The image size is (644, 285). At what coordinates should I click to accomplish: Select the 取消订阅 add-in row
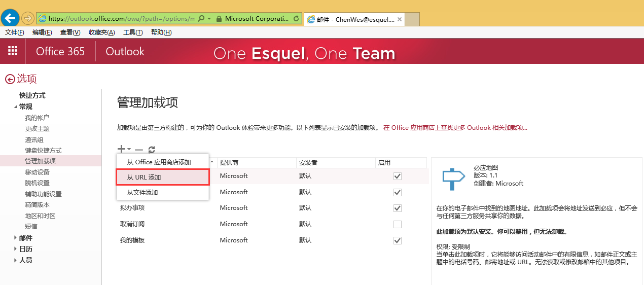tap(273, 224)
